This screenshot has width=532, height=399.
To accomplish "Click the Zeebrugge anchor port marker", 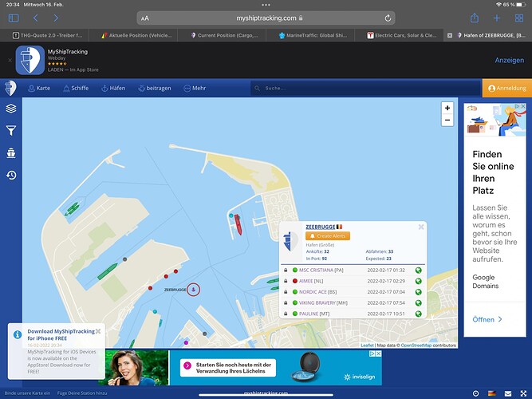I will 193,290.
